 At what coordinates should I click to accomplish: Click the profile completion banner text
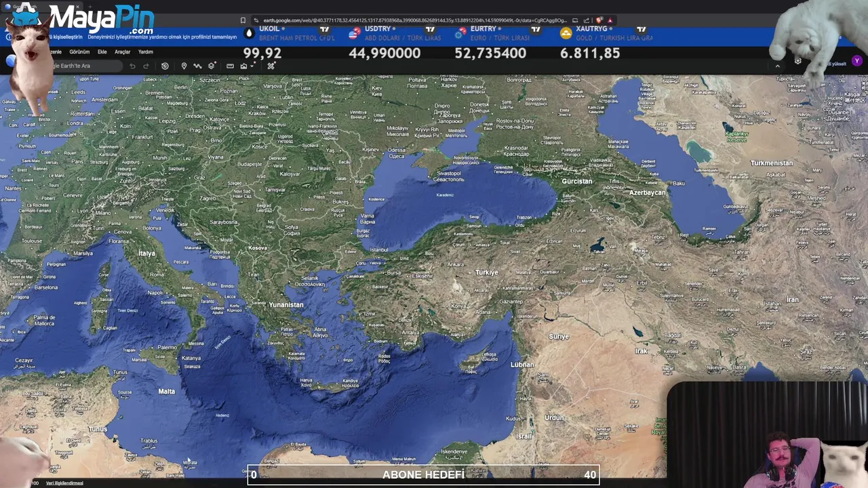pyautogui.click(x=162, y=37)
